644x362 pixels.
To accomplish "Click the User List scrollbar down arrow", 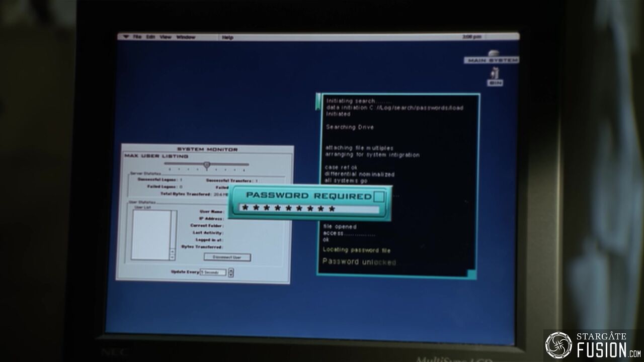I will (x=172, y=257).
